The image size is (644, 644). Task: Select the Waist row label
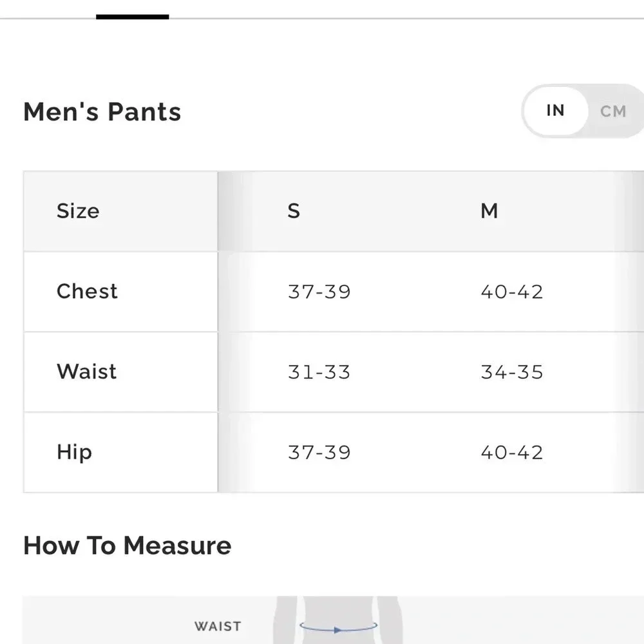pyautogui.click(x=87, y=372)
